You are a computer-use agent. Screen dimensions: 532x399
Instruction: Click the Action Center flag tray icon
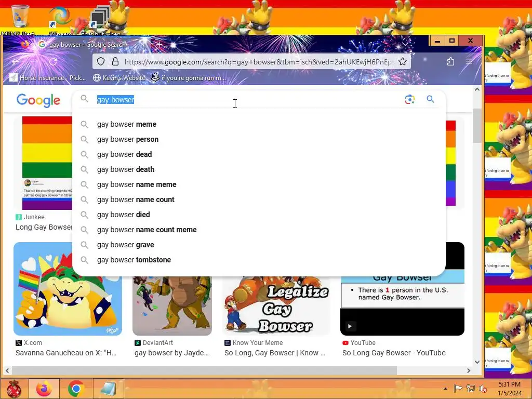point(458,389)
